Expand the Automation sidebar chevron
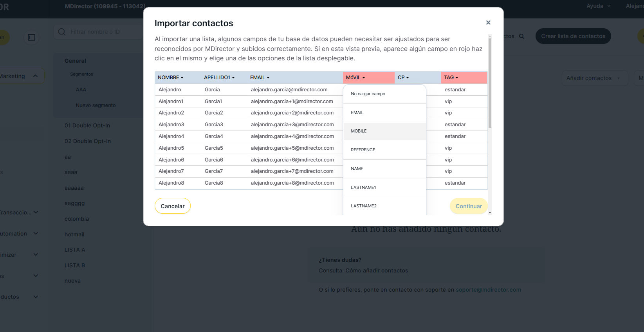The image size is (644, 332). (36, 234)
